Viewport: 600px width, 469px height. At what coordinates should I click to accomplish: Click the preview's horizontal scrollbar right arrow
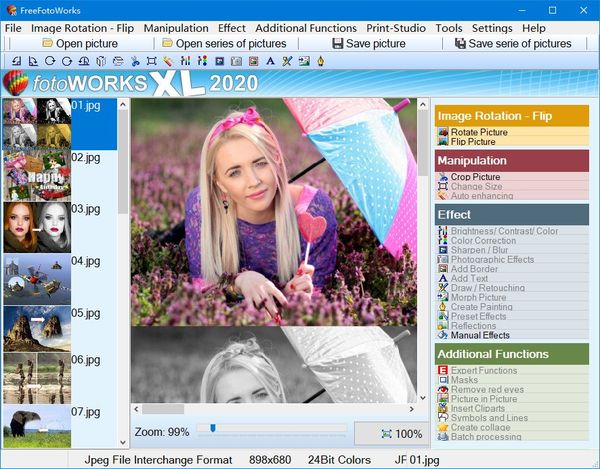[x=411, y=409]
